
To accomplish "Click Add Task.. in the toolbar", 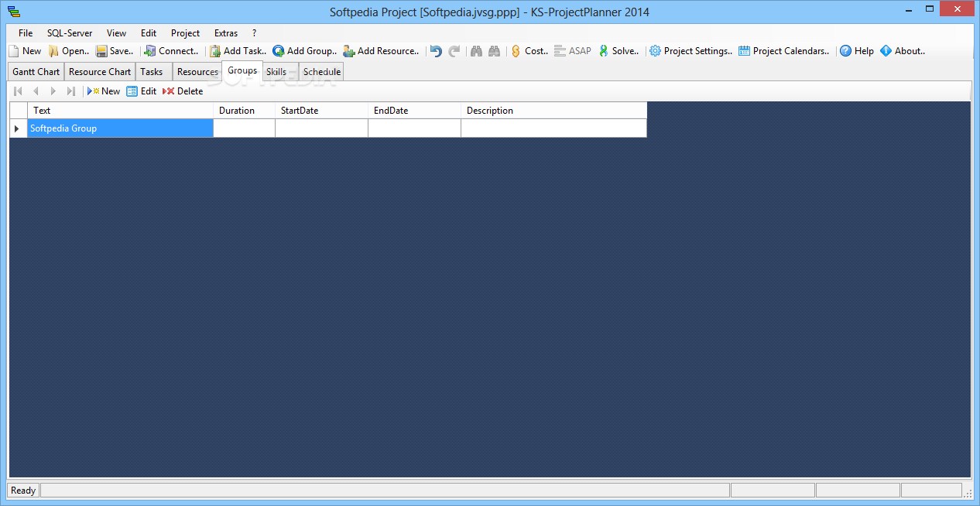I will (238, 51).
